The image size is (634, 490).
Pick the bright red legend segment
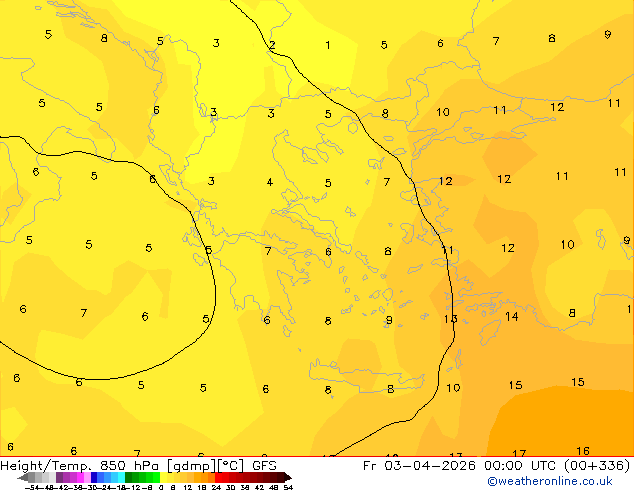pyautogui.click(x=219, y=477)
